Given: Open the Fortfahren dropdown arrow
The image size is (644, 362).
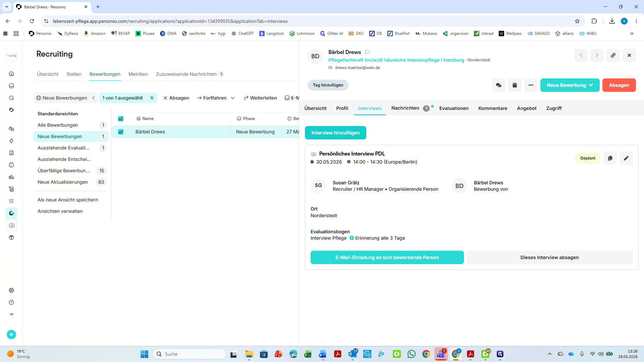Looking at the screenshot, I should [233, 98].
